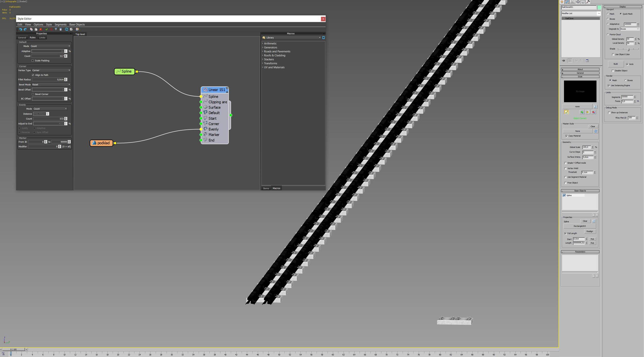Click the green object color swatch
The image size is (644, 357).
point(599,7)
